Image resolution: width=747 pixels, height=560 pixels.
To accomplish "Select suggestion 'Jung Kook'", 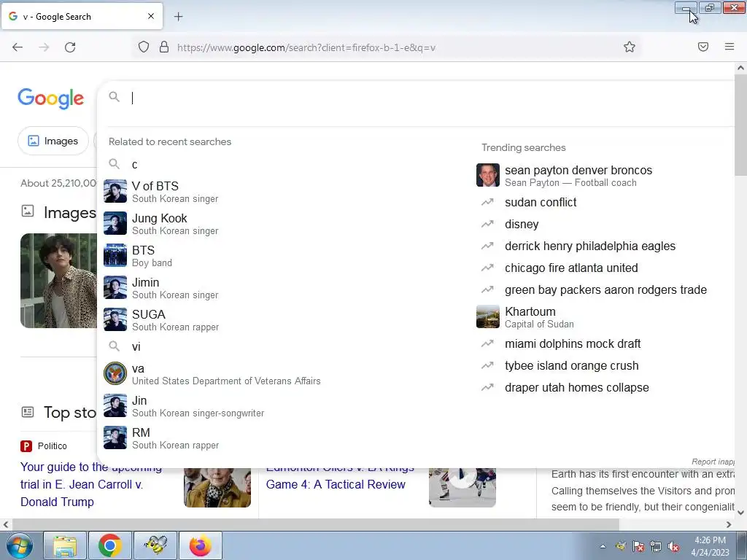I will (286, 224).
